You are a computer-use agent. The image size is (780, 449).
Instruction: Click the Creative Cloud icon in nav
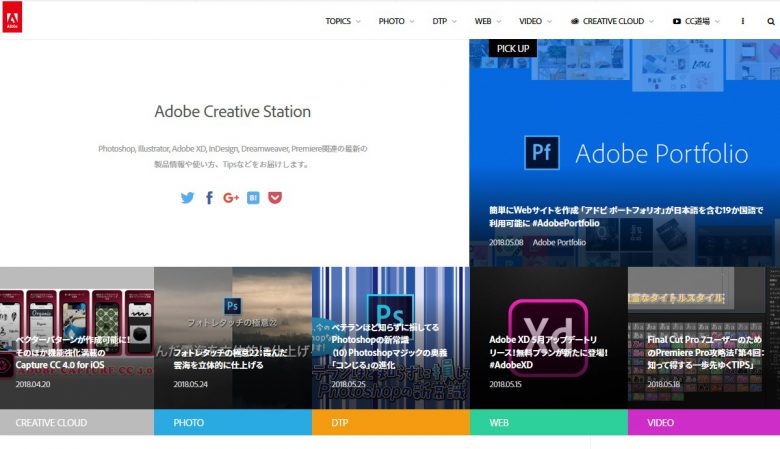pos(575,21)
